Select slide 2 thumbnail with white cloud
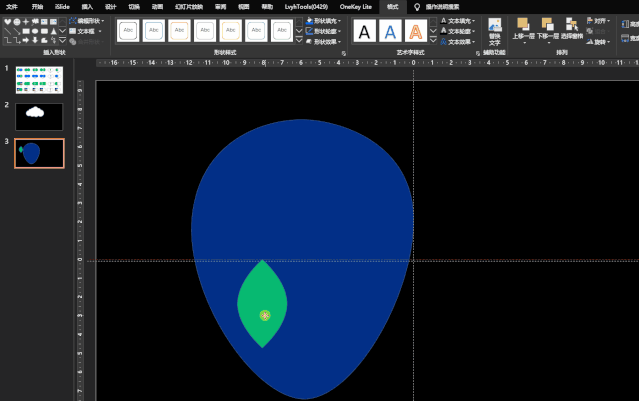 click(39, 116)
